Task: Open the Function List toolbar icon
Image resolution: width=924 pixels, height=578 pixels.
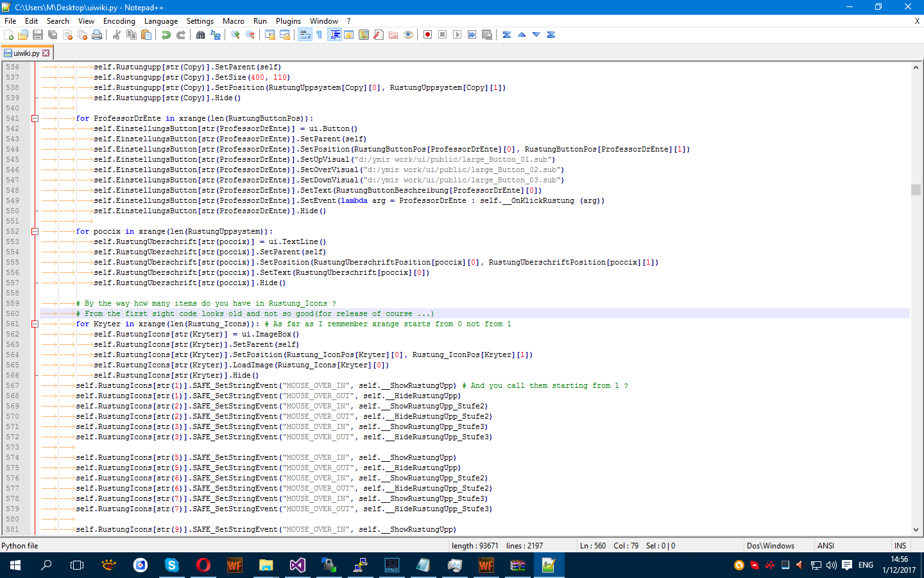Action: pos(379,35)
